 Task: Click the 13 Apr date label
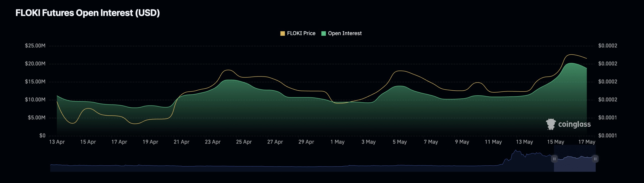(x=57, y=142)
